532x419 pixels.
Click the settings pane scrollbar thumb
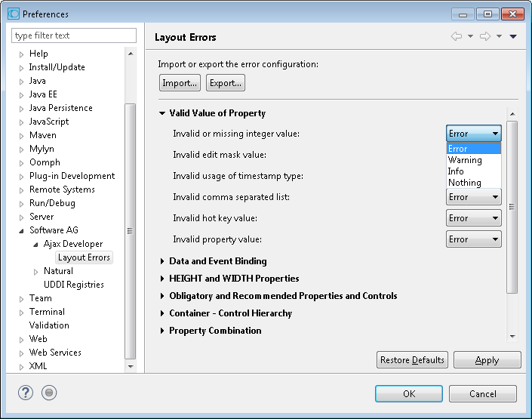tap(512, 207)
